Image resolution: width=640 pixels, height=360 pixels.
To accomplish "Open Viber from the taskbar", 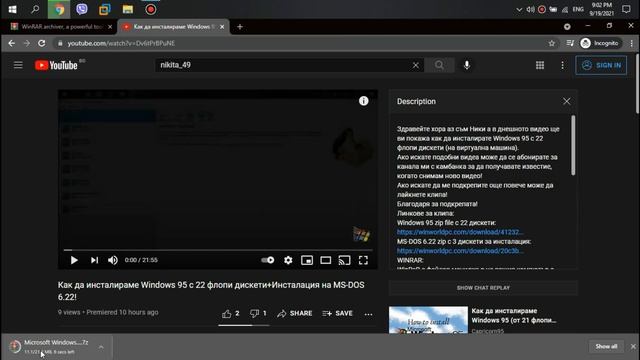I will 82,9.
